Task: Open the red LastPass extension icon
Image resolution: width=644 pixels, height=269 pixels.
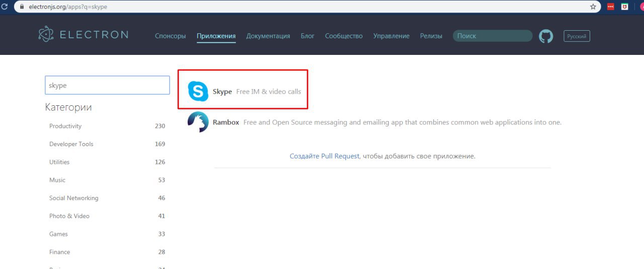Action: point(610,7)
